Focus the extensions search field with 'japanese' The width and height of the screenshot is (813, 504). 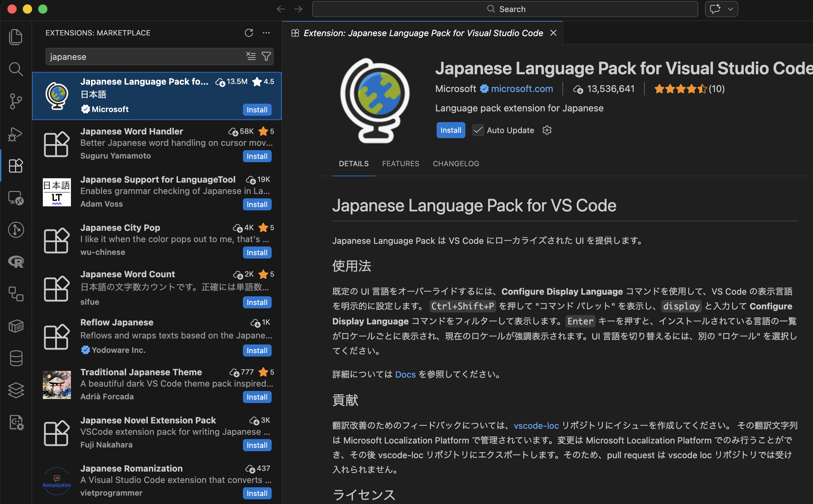pos(144,57)
